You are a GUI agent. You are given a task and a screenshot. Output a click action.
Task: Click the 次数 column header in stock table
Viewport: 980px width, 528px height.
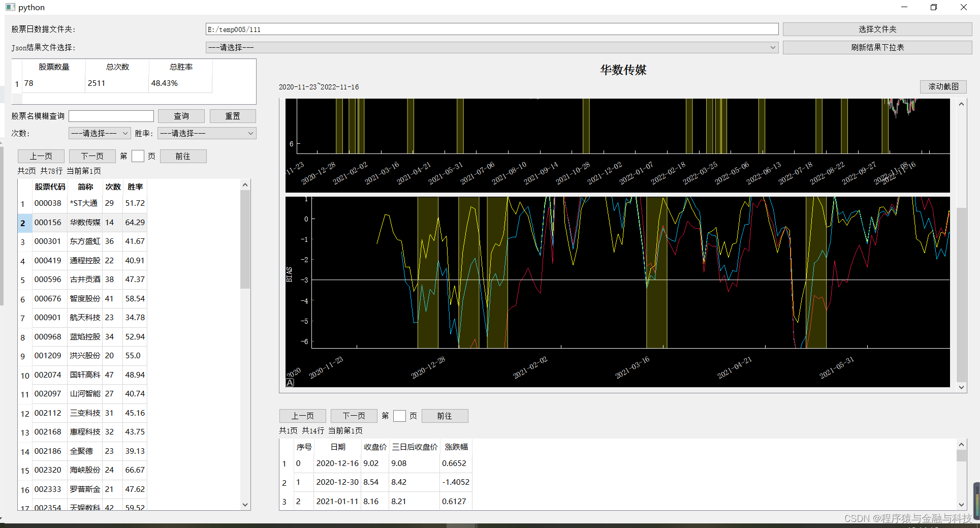113,187
